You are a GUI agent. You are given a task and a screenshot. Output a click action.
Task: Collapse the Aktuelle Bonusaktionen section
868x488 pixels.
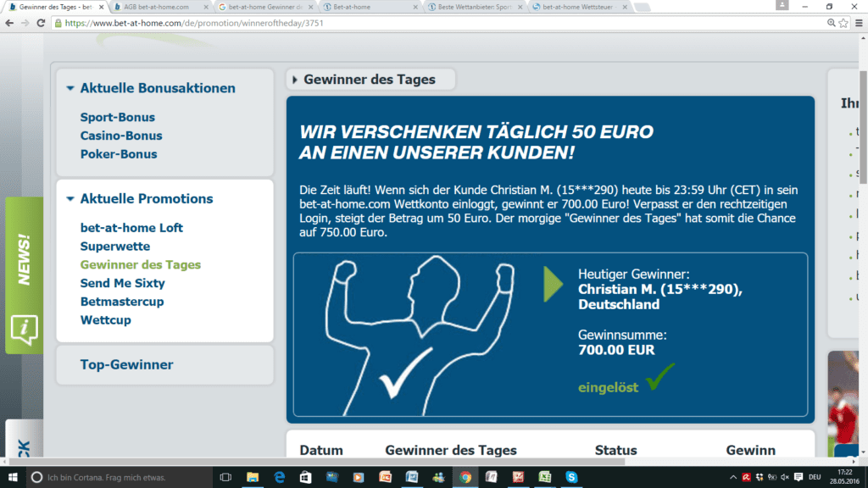click(70, 88)
